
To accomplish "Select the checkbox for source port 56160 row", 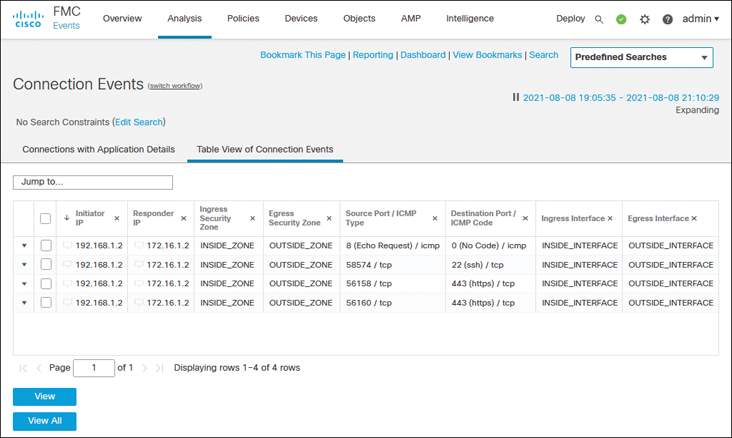I will point(46,302).
